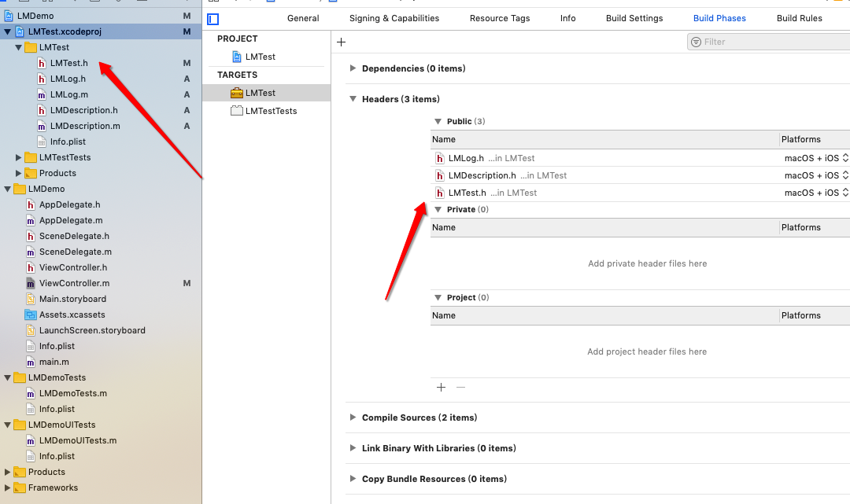Image resolution: width=850 pixels, height=504 pixels.
Task: Collapse the Project headers section
Action: (438, 298)
